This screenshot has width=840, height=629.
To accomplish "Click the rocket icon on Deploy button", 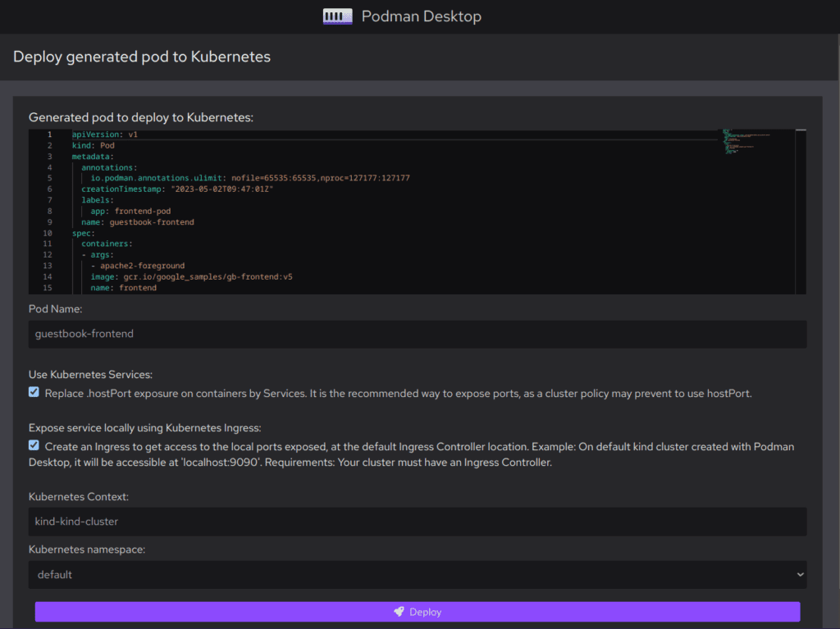I will [x=398, y=612].
